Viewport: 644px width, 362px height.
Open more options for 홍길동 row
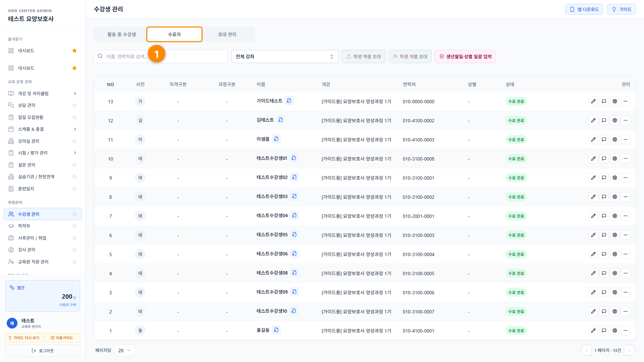point(626,330)
